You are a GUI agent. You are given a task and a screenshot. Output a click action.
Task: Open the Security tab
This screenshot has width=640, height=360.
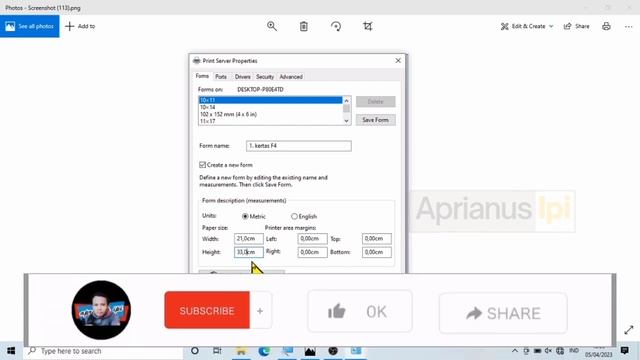click(265, 77)
